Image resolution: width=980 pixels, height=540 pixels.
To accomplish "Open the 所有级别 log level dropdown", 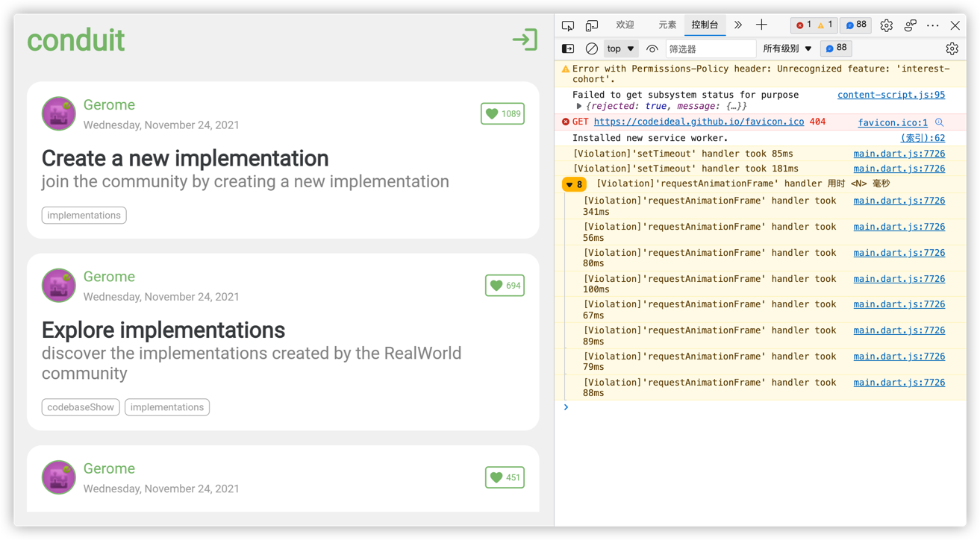I will (787, 48).
